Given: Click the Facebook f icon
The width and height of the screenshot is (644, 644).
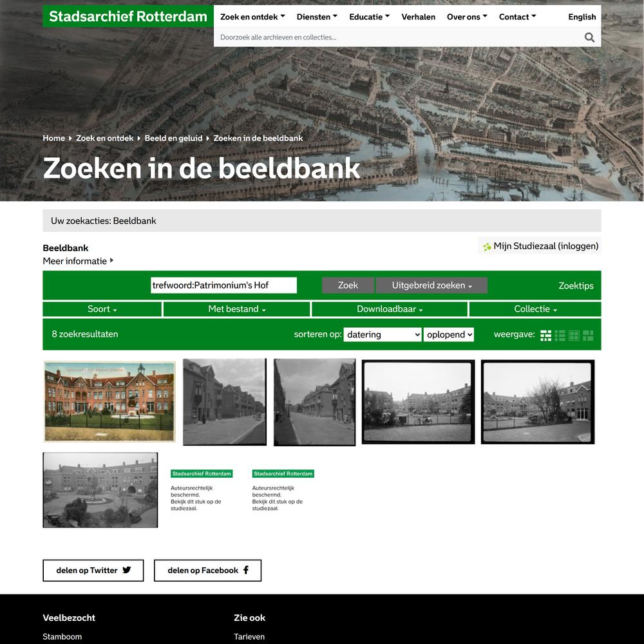Looking at the screenshot, I should coord(246,570).
